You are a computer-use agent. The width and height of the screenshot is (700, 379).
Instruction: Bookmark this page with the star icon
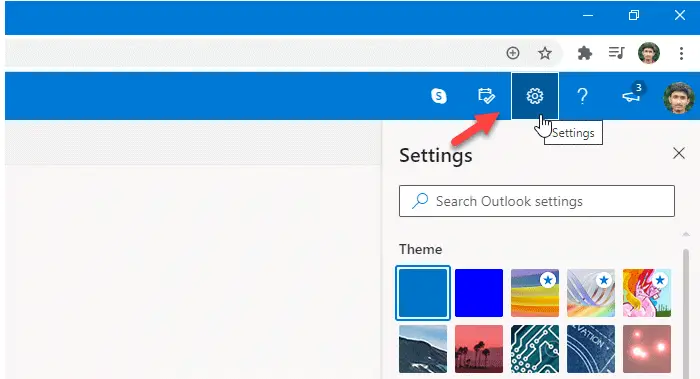545,54
